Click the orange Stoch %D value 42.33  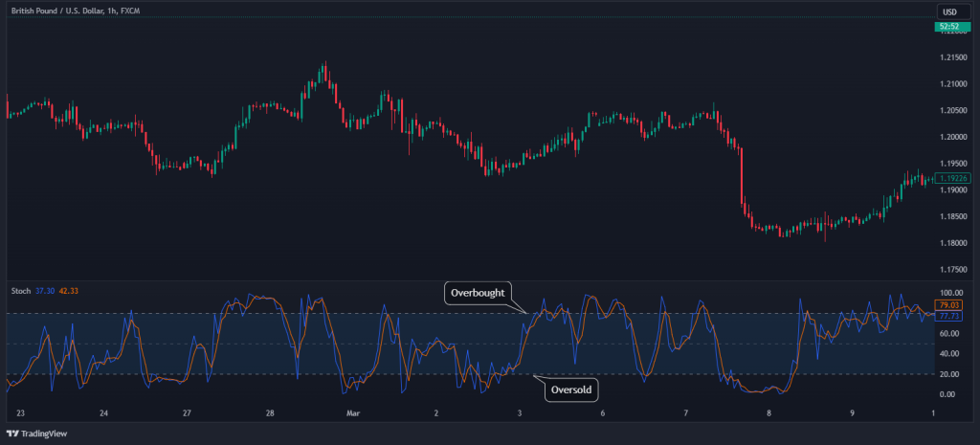pyautogui.click(x=68, y=290)
